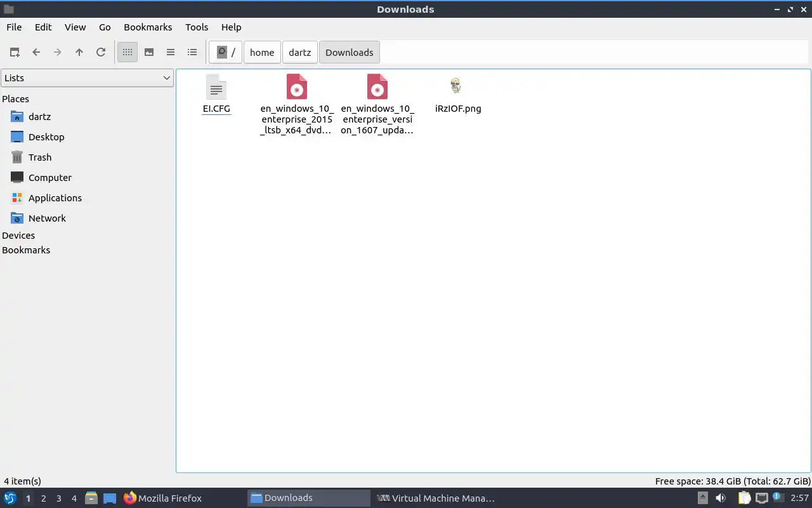The width and height of the screenshot is (812, 508).
Task: Open the Edit menu
Action: (43, 27)
